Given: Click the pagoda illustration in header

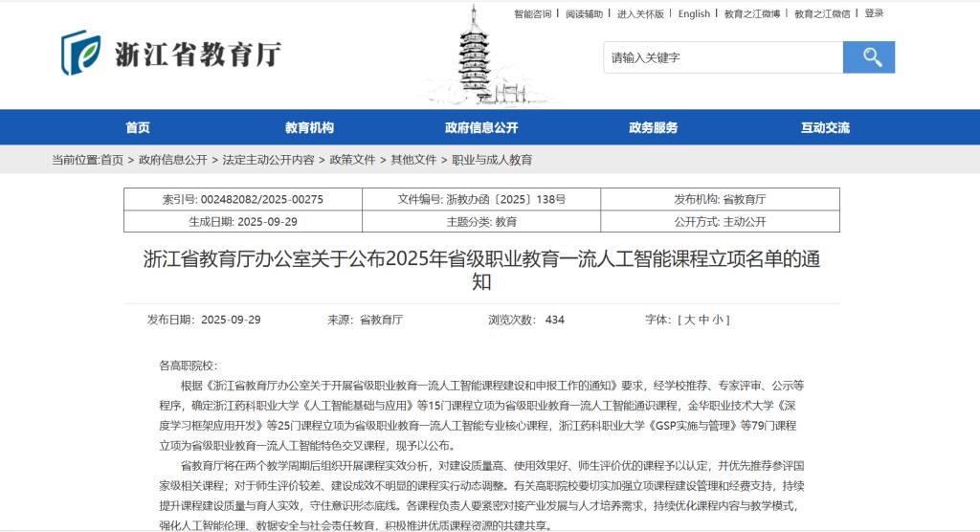Looking at the screenshot, I should [x=475, y=55].
